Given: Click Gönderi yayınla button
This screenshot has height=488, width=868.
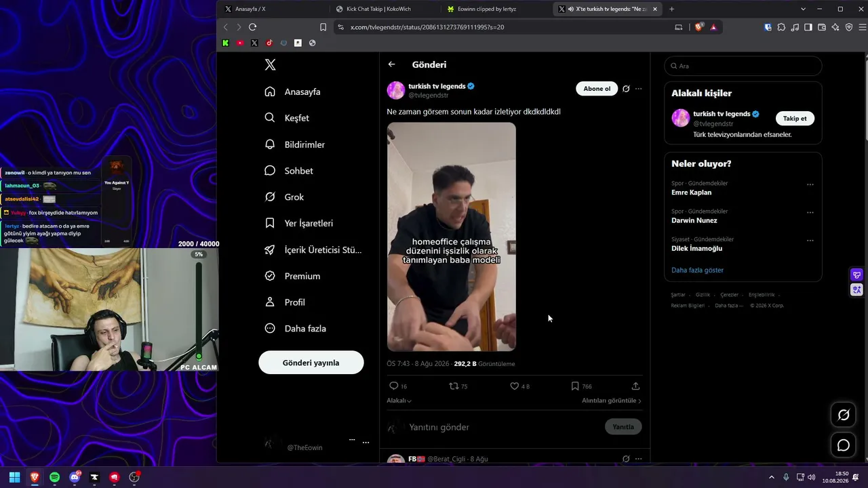Looking at the screenshot, I should 311,363.
